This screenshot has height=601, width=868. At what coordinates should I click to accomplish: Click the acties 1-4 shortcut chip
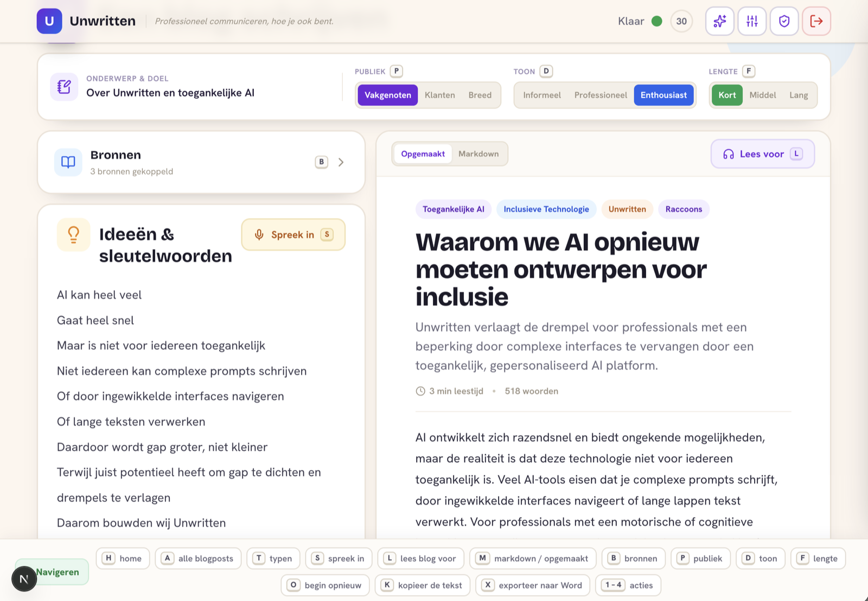pyautogui.click(x=628, y=585)
